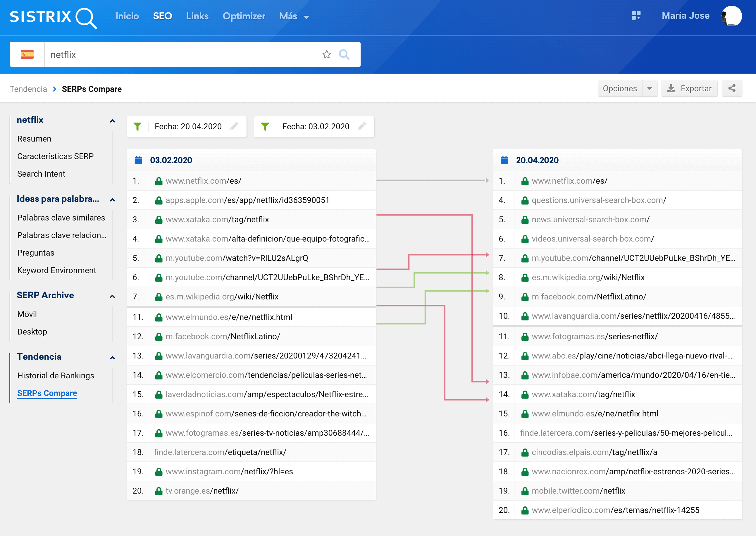Image resolution: width=756 pixels, height=536 pixels.
Task: Open Características SERP in sidebar
Action: pos(56,156)
